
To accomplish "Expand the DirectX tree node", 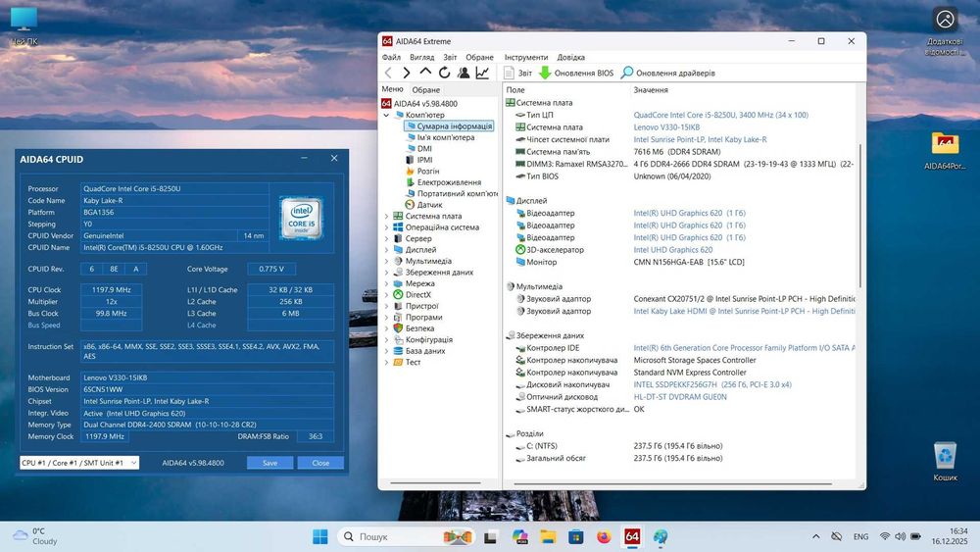I will (386, 295).
